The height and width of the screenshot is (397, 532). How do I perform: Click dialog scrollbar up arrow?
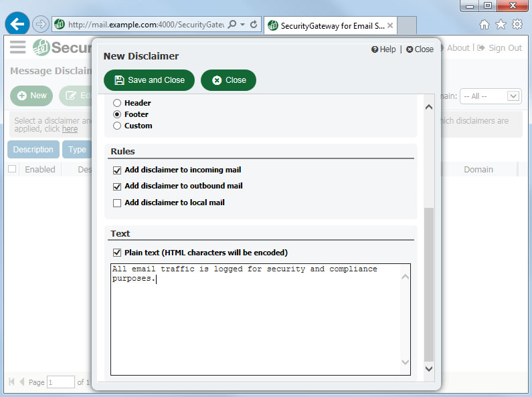[429, 107]
